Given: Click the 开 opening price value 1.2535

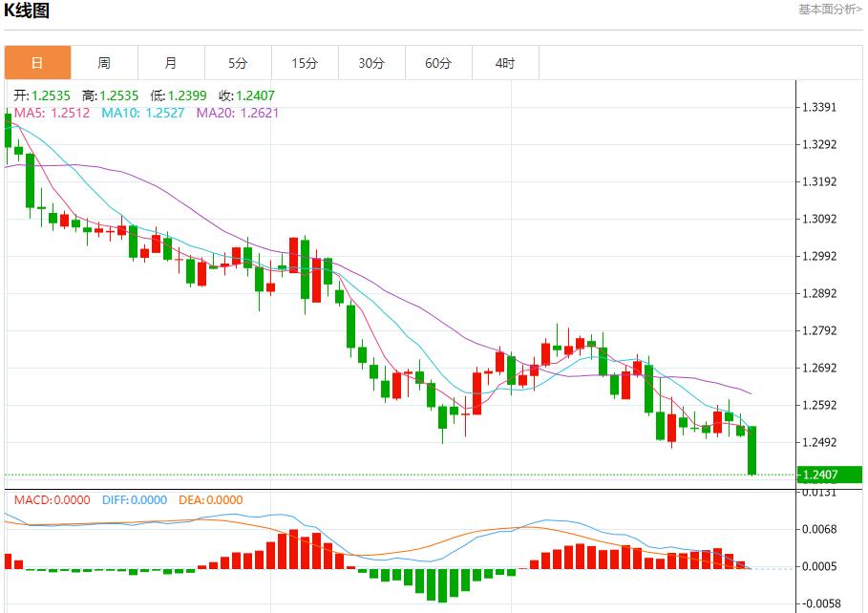Looking at the screenshot, I should [51, 95].
